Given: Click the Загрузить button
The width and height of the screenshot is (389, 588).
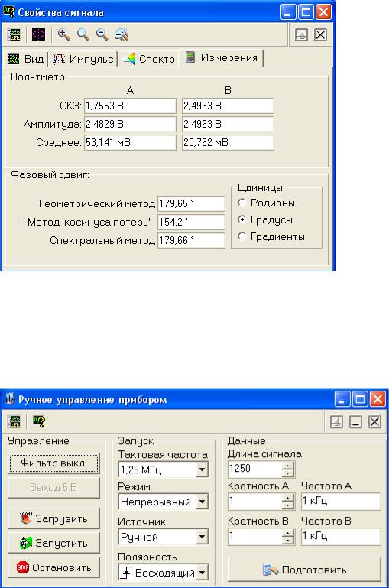Looking at the screenshot, I should click(x=53, y=518).
